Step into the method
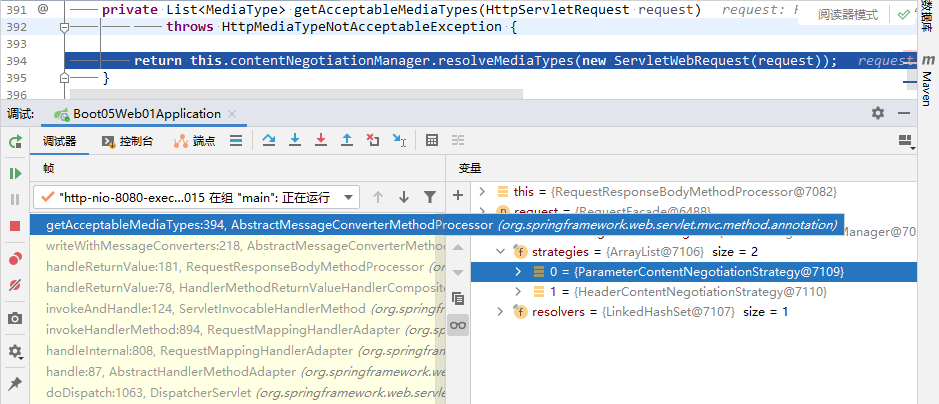The height and width of the screenshot is (404, 939). 295,141
